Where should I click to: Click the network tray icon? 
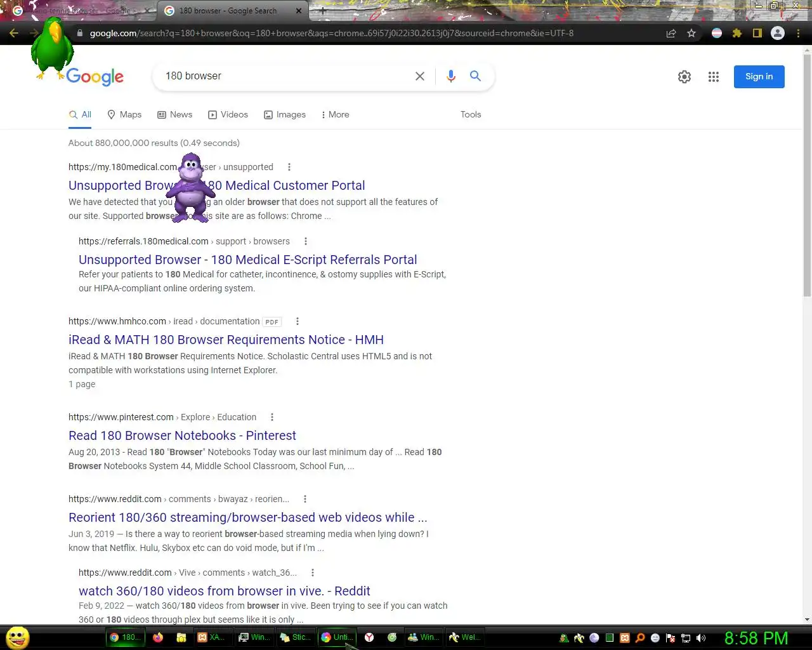(686, 638)
